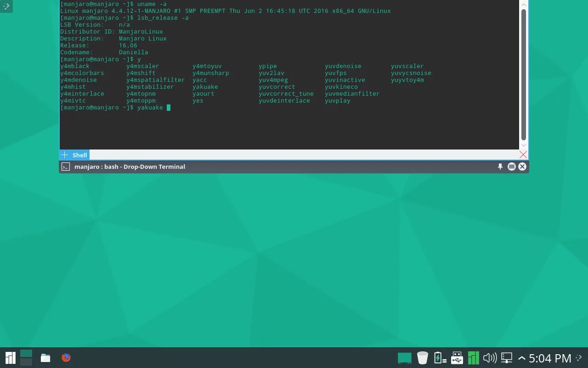Click the terminal scrollbar down arrow
Viewport: 588px width, 368px height.
click(x=524, y=145)
